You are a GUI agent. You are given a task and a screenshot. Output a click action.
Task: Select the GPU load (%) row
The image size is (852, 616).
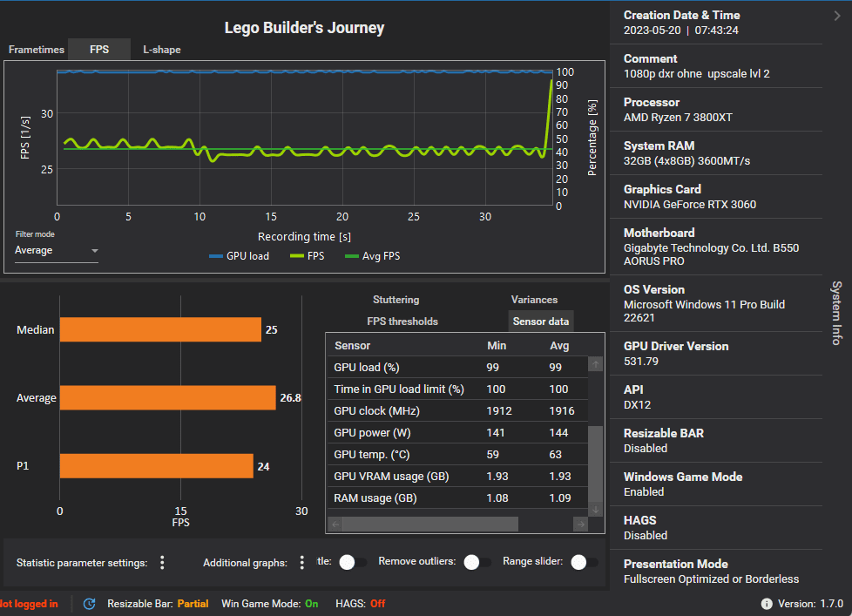(x=457, y=367)
